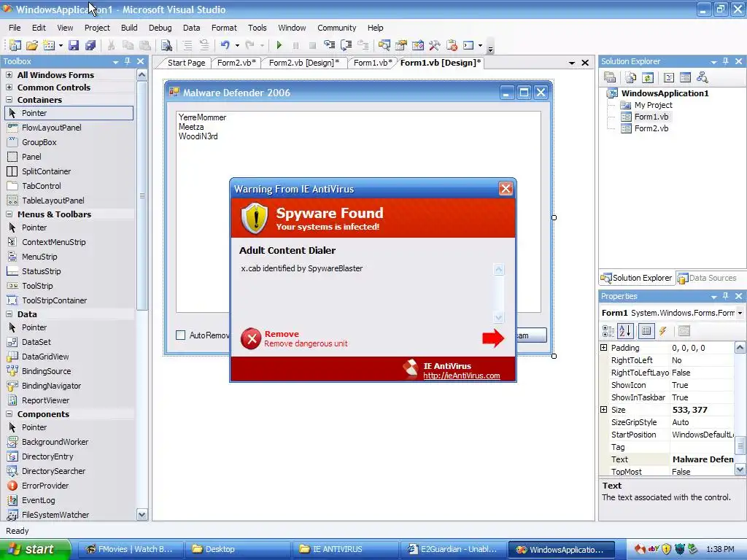747x560 pixels.
Task: Open the http://ieAntiVirus.com link
Action: [462, 376]
